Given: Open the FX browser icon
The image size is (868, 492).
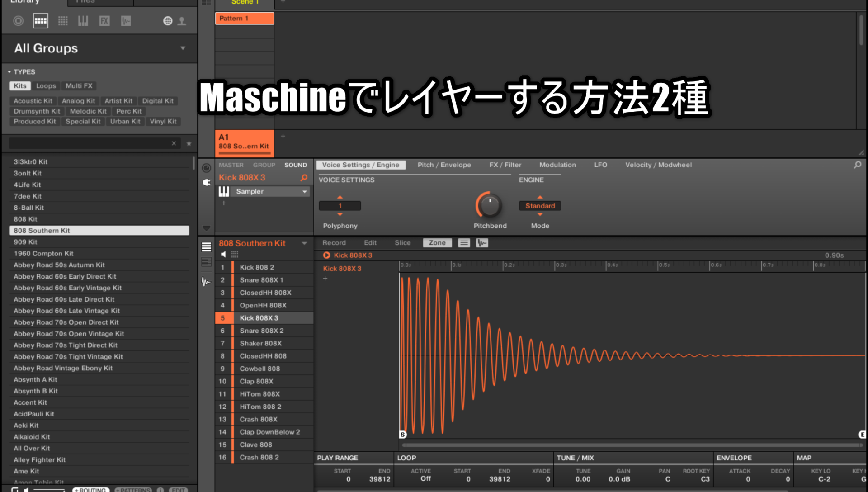Looking at the screenshot, I should (104, 21).
